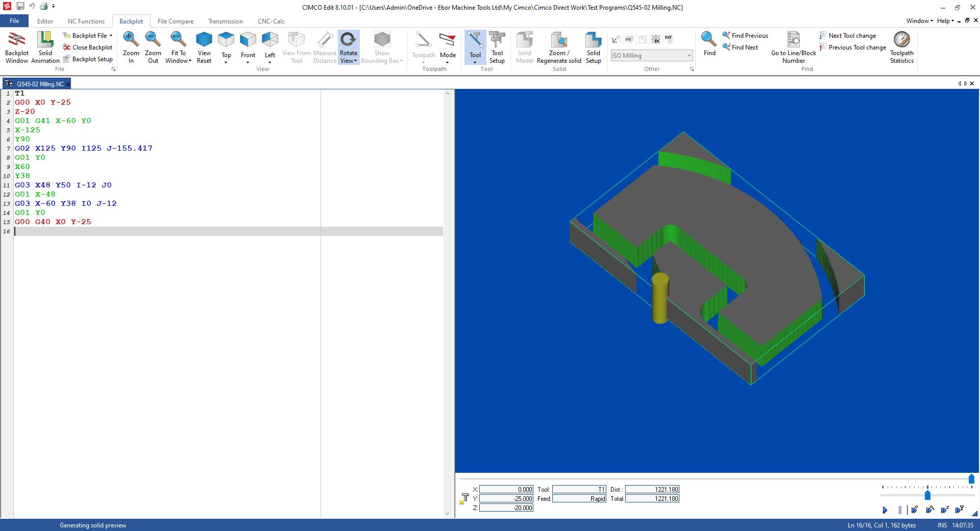This screenshot has width=980, height=531.
Task: Toggle the controller-style 3D box icon in Other group
Action: [629, 39]
